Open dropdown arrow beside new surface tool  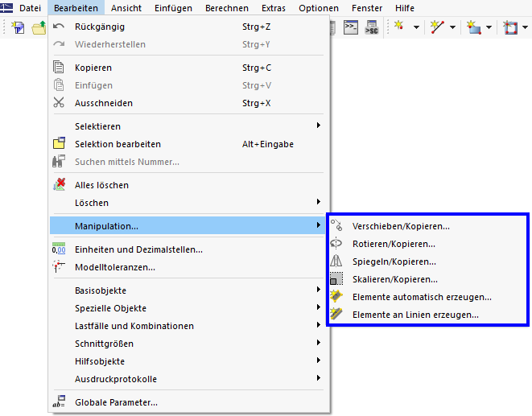(489, 27)
